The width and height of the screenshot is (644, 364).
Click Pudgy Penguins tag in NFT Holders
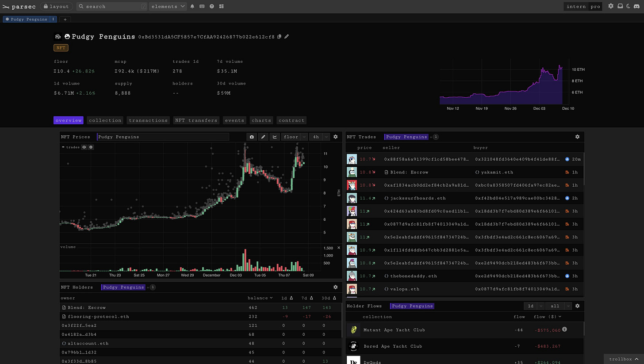pyautogui.click(x=123, y=287)
